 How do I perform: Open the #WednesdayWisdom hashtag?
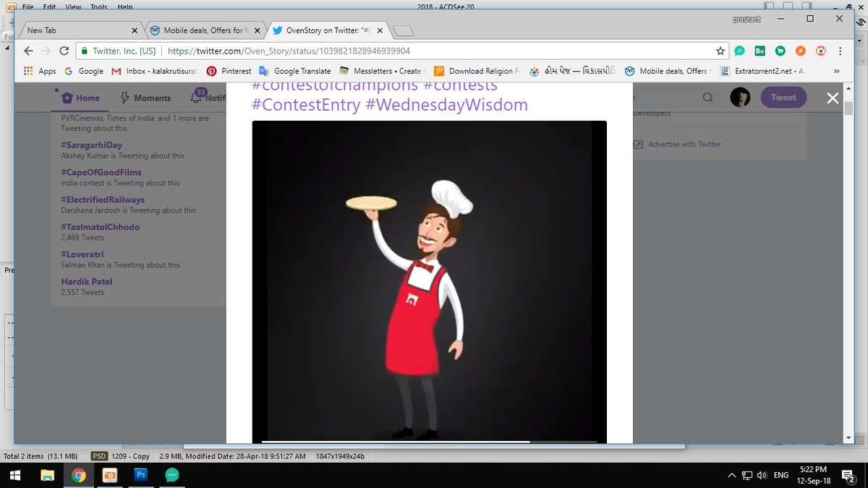(446, 105)
